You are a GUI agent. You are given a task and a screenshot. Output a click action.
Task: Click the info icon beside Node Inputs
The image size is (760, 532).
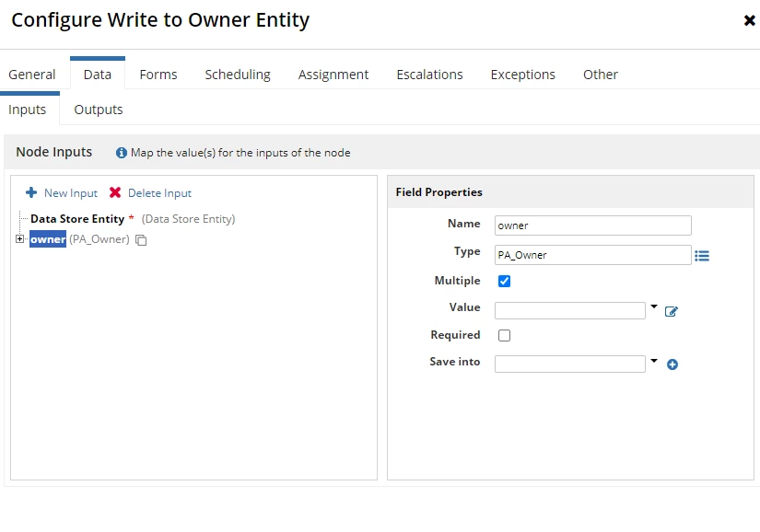click(x=122, y=153)
